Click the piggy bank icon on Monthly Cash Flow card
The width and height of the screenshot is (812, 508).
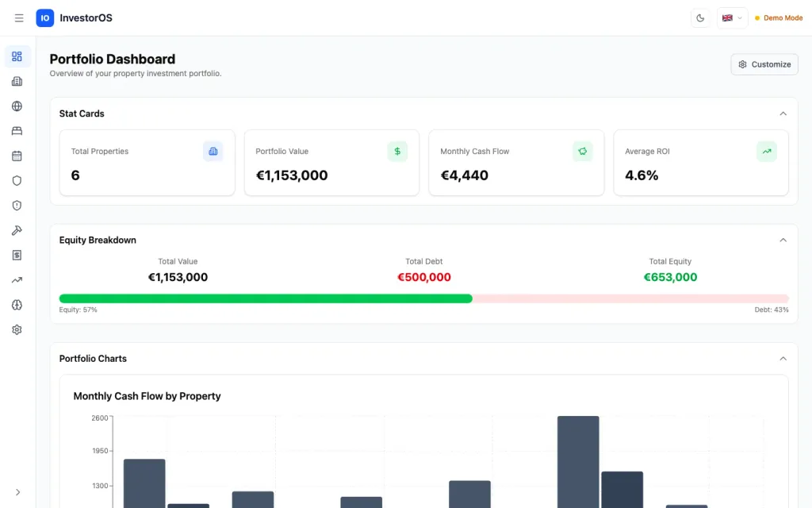coord(583,152)
